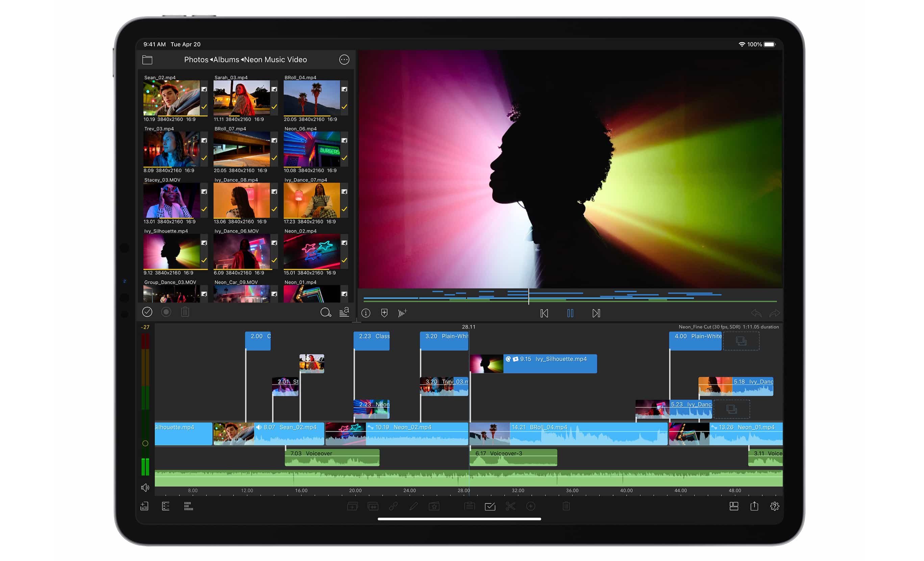This screenshot has width=924, height=561.
Task: Jump to the next clip
Action: click(596, 313)
